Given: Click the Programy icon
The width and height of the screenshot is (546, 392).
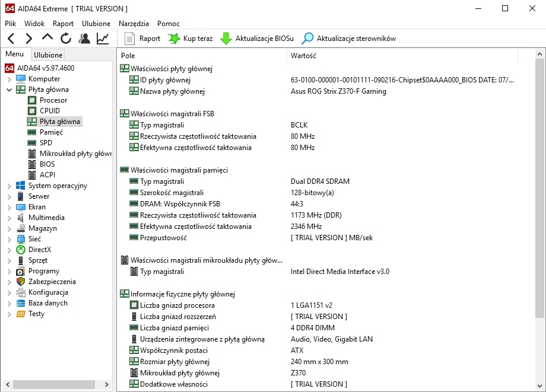Looking at the screenshot, I should (21, 271).
